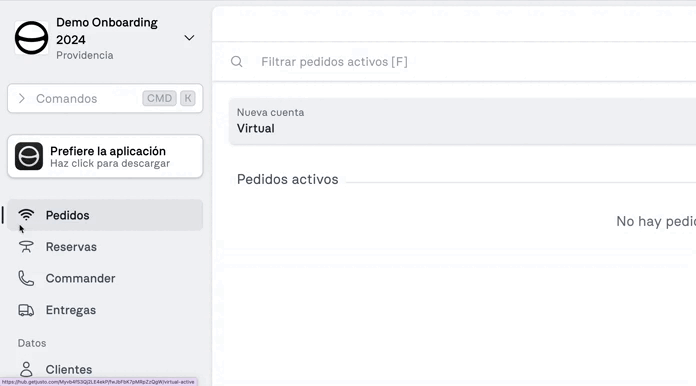Viewport: 696px width, 386px height.
Task: Click the Nueva cuenta Virtual row
Action: 463,121
